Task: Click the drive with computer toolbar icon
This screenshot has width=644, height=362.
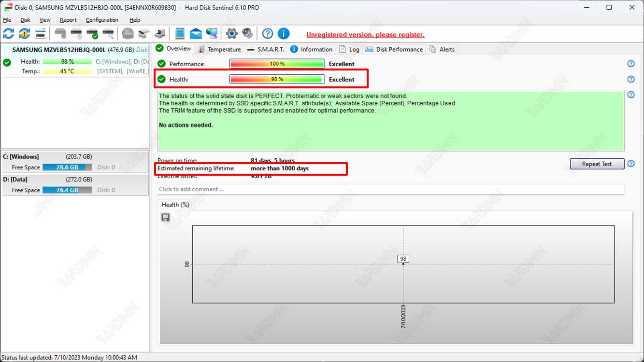Action: pyautogui.click(x=160, y=33)
